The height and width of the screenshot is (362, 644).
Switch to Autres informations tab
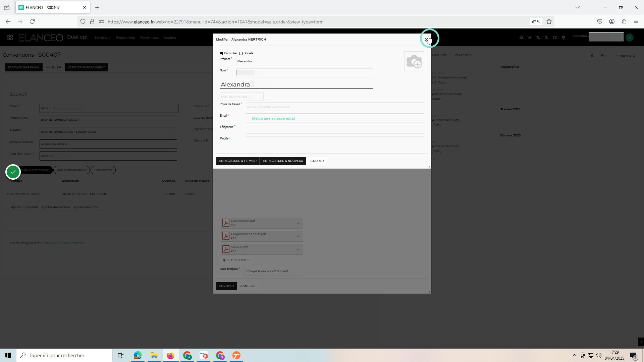tap(71, 170)
